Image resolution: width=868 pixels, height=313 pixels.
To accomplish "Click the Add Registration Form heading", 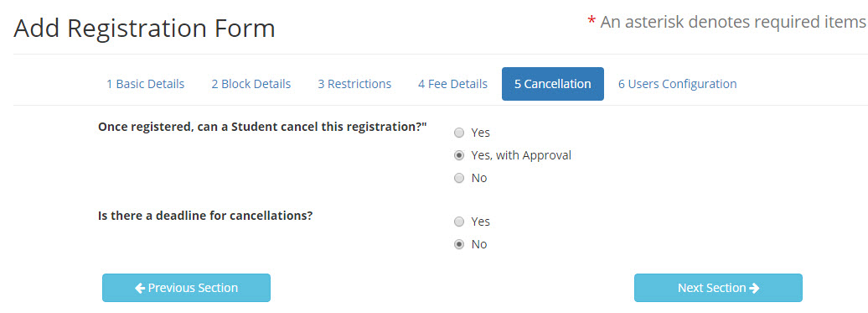I will click(x=144, y=29).
